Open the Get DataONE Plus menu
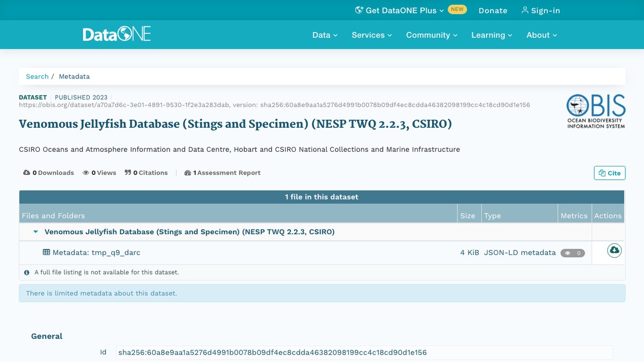This screenshot has width=644, height=362. pos(399,10)
